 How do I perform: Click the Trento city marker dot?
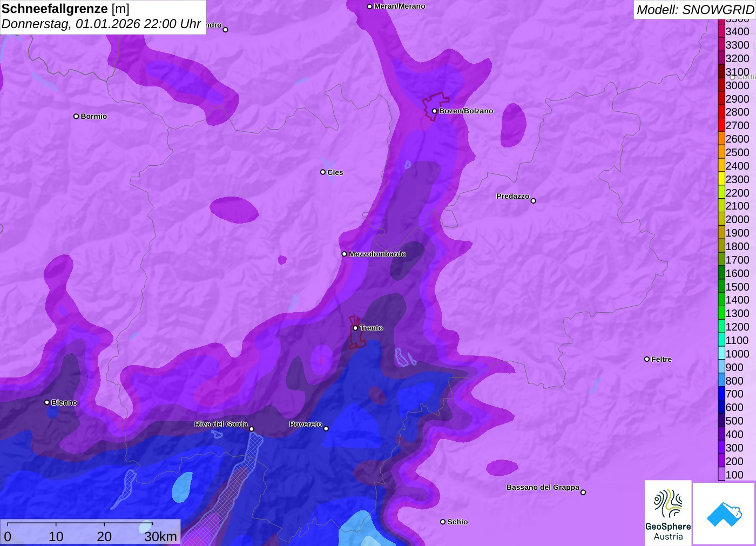tap(355, 328)
